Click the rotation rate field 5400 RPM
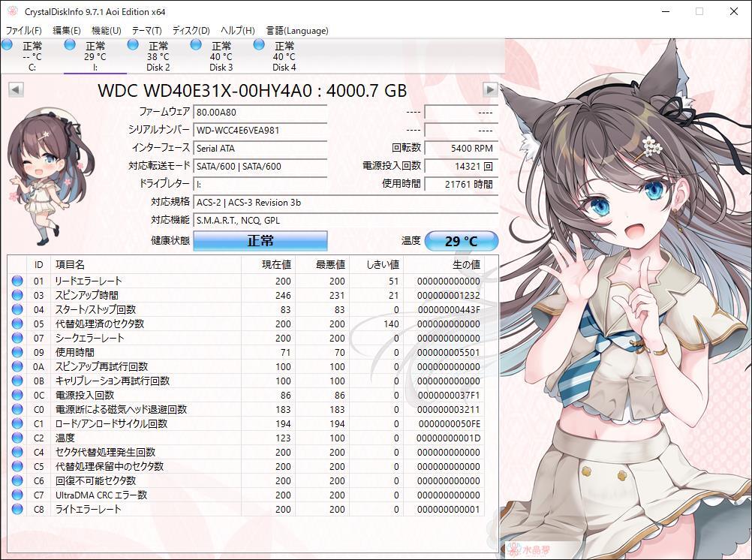The width and height of the screenshot is (752, 560). tap(462, 149)
